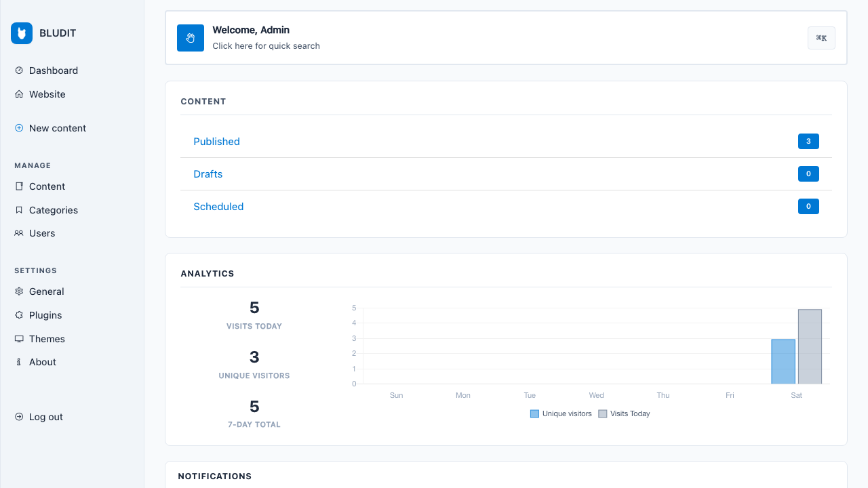Click the SETTINGS sidebar section label
The image size is (868, 488).
click(x=35, y=270)
